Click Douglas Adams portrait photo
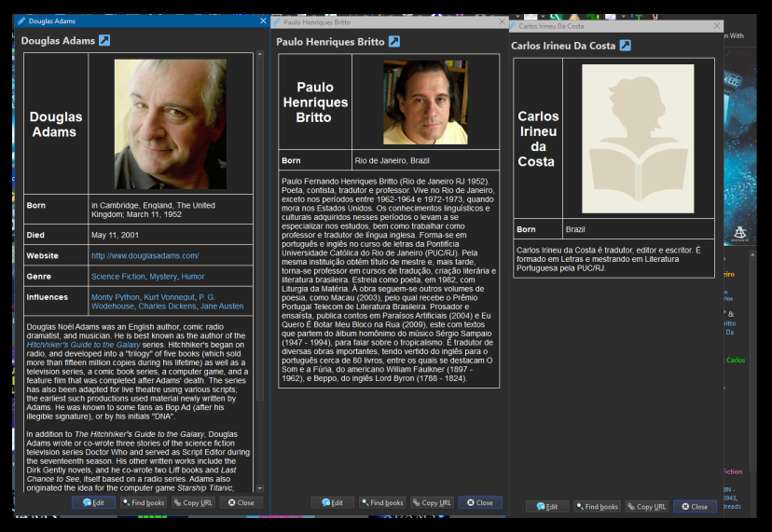The height and width of the screenshot is (532, 772). (x=171, y=124)
